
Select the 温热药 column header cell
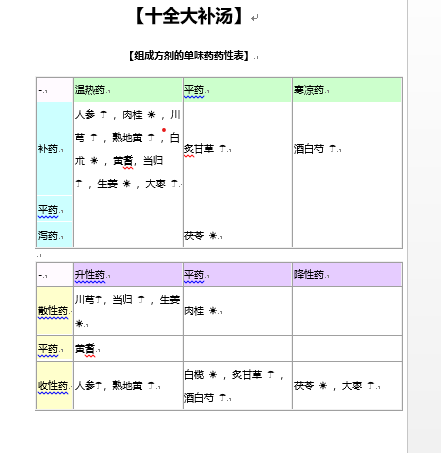[x=128, y=90]
